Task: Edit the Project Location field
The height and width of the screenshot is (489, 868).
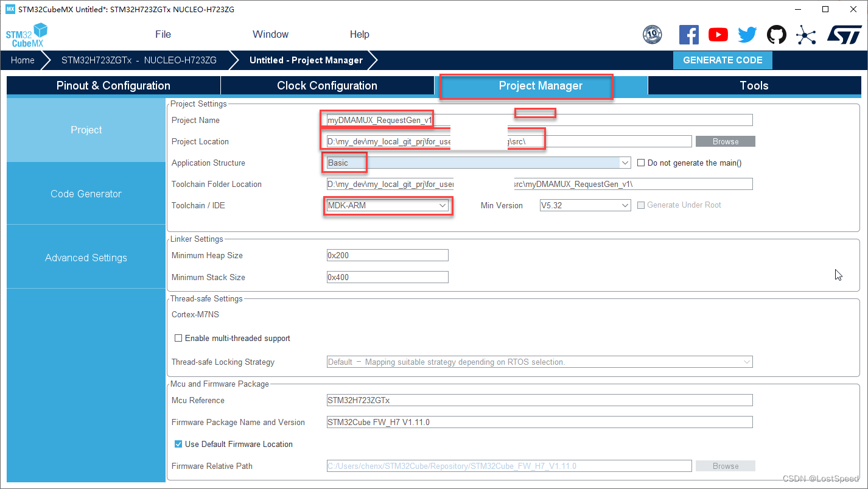Action: click(509, 141)
